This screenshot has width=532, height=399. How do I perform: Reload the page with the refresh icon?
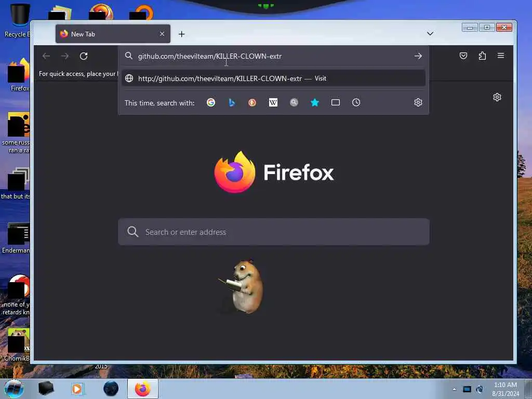(x=84, y=56)
